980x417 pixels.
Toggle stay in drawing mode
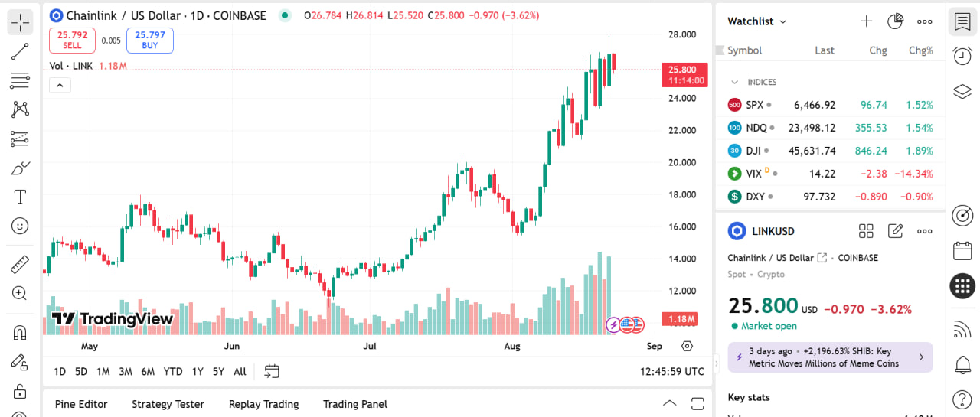[20, 362]
